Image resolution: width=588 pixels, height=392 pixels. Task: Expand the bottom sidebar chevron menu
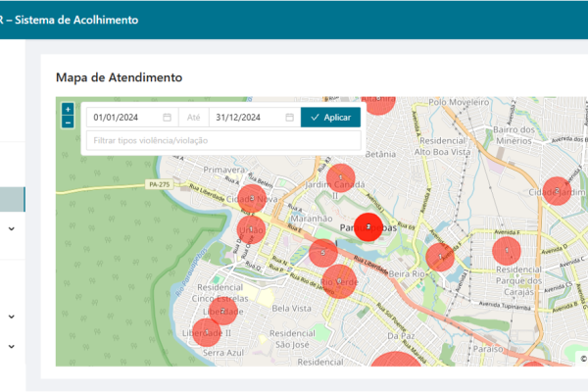coord(12,346)
